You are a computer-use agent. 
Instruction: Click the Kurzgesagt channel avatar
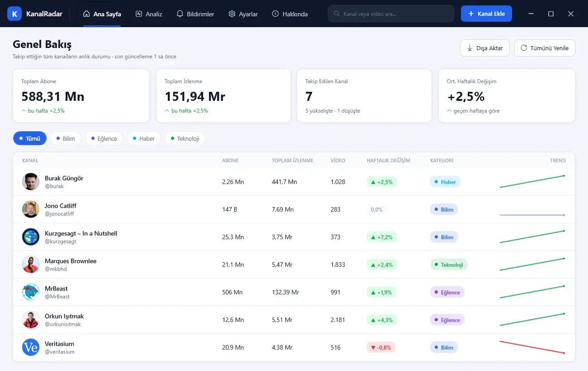(x=31, y=237)
